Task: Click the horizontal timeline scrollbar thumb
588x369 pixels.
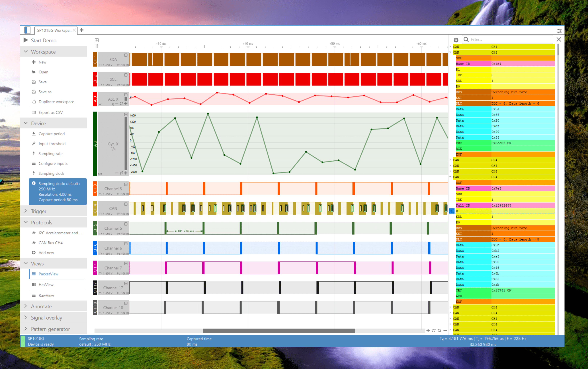Action: tap(279, 331)
